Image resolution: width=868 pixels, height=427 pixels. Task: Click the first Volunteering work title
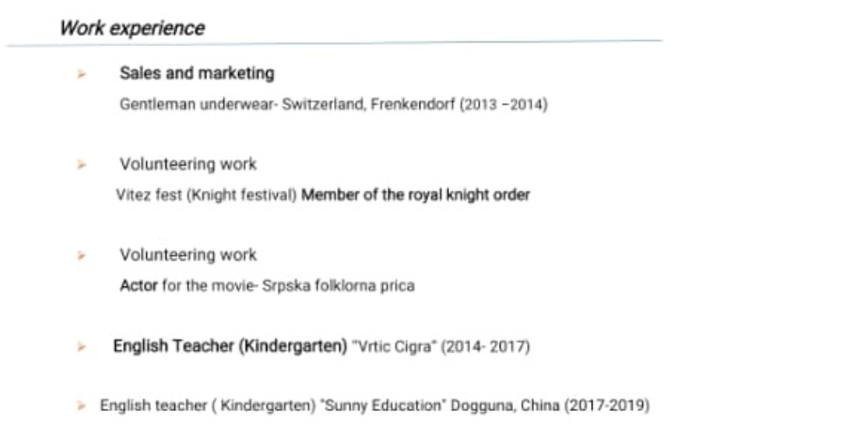pos(188,165)
